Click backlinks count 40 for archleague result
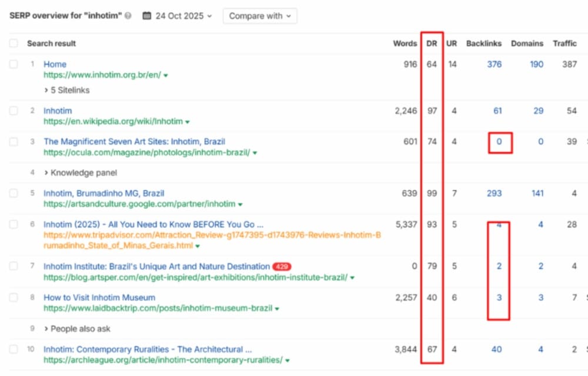This screenshot has height=376, width=588. [x=496, y=350]
